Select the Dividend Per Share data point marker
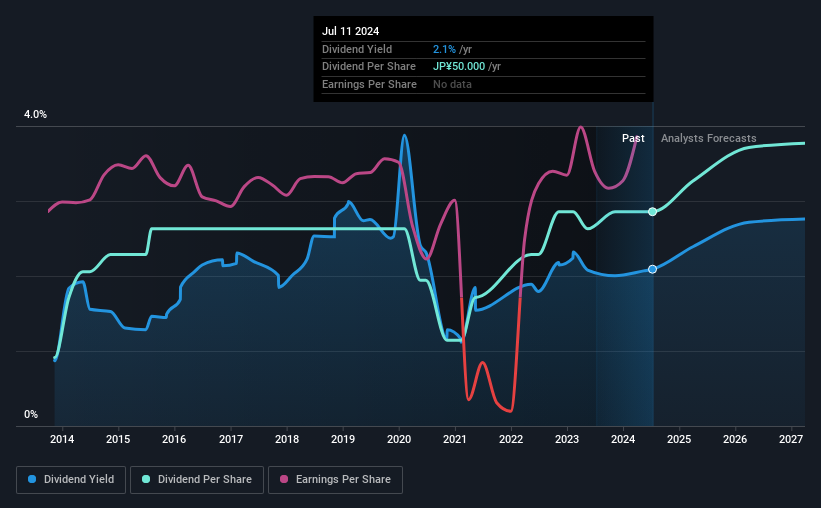The width and height of the screenshot is (821, 508). click(652, 212)
